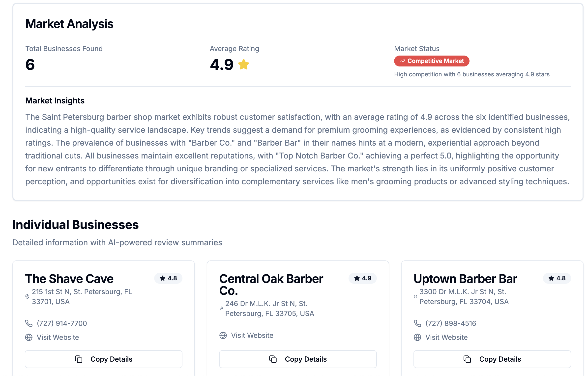This screenshot has height=376, width=588.
Task: Click the phone icon next to (727) 914-7700
Action: click(29, 323)
